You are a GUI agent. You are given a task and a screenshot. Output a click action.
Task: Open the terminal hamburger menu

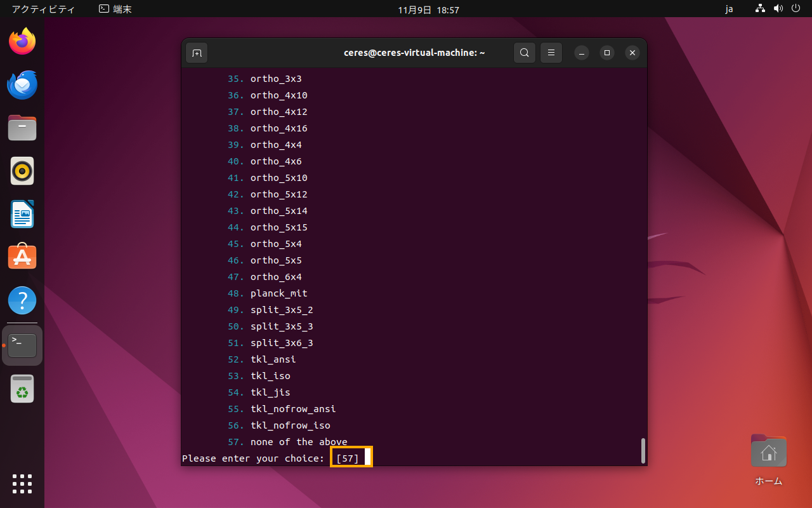click(551, 53)
